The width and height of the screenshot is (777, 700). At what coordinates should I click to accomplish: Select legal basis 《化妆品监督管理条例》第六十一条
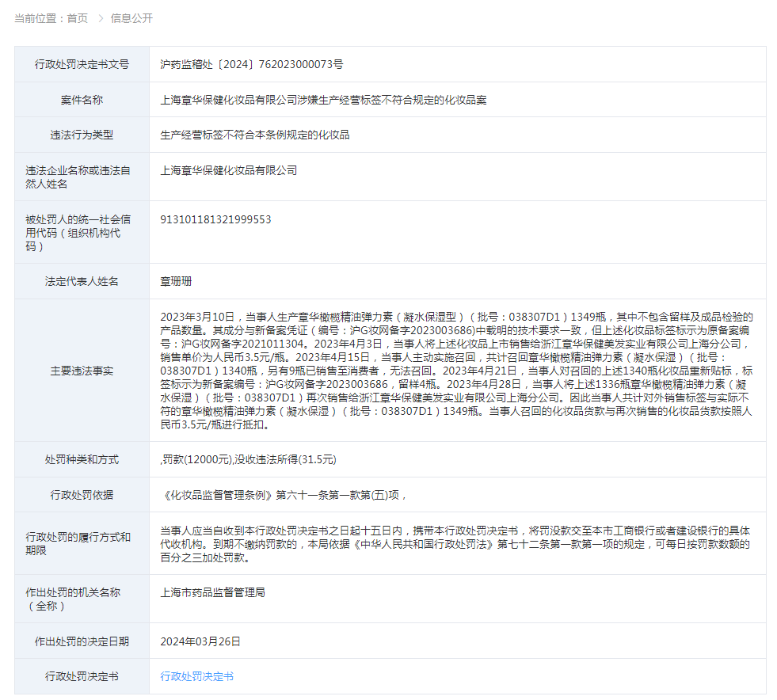tap(283, 495)
